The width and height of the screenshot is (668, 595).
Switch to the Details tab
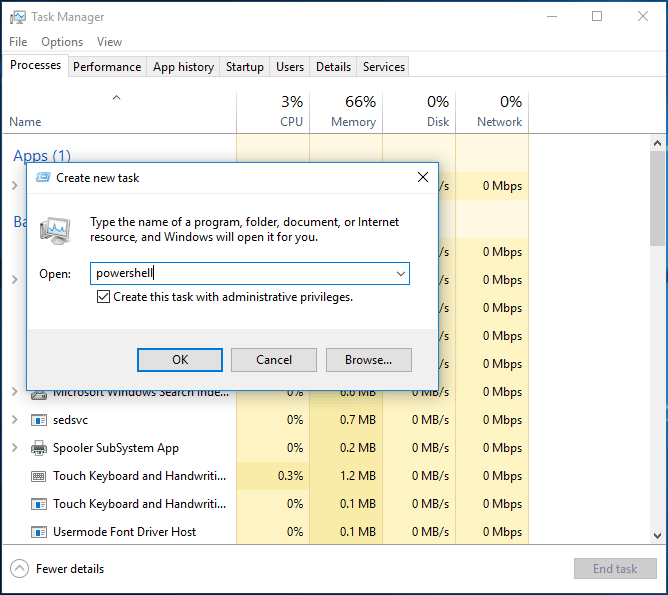point(333,67)
